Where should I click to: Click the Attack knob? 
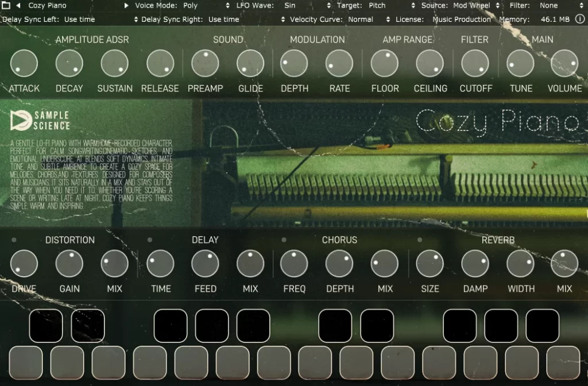pos(24,63)
